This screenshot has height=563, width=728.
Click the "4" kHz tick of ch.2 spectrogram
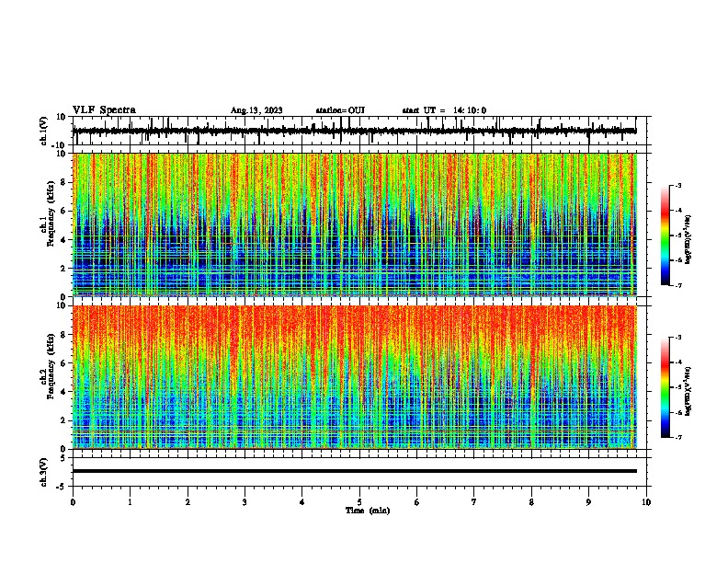pyautogui.click(x=63, y=392)
